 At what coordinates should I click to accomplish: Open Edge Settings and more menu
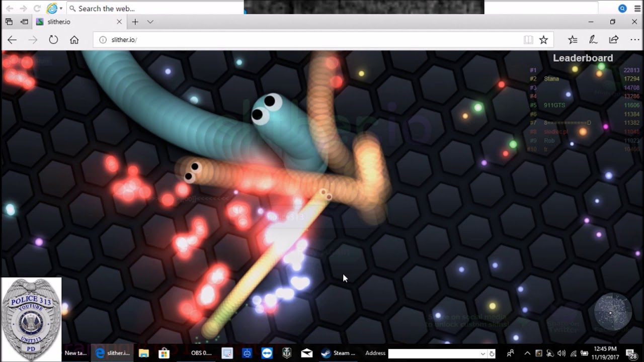[x=634, y=40]
